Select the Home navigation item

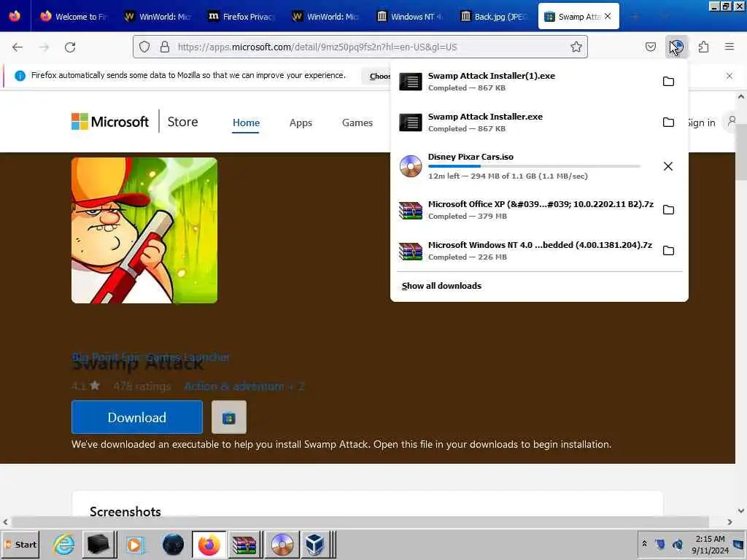tap(246, 122)
